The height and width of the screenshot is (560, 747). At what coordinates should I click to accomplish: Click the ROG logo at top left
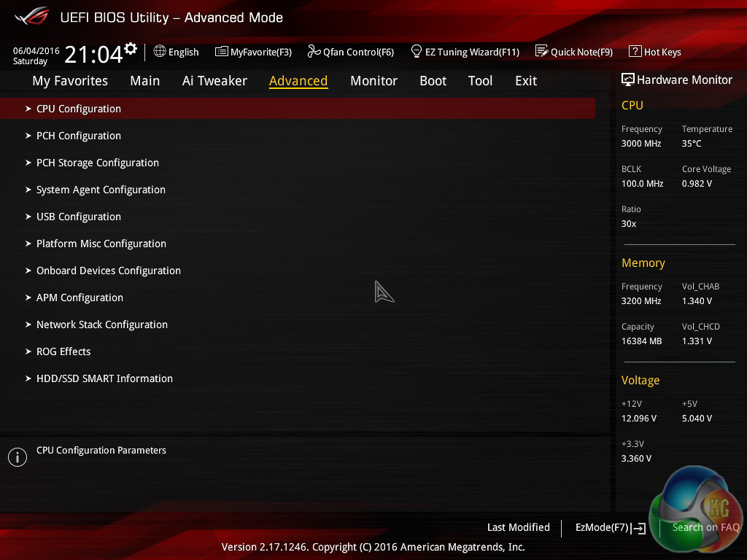pos(32,16)
